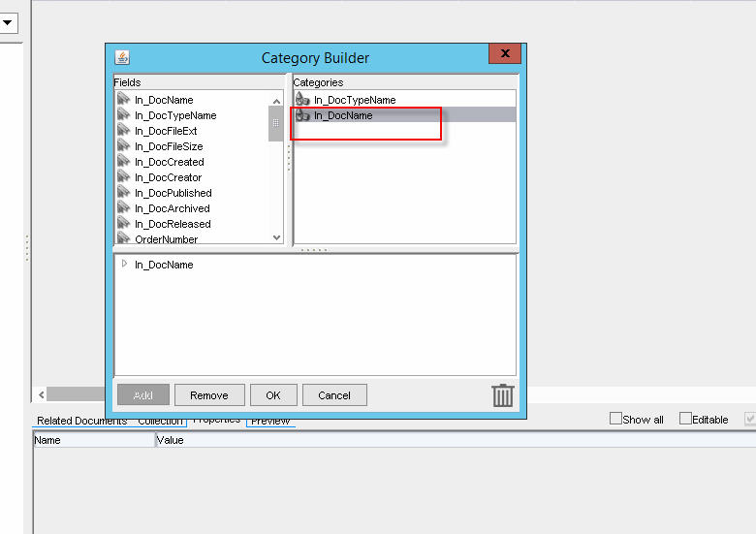Toggle the Editable checkbox

686,419
